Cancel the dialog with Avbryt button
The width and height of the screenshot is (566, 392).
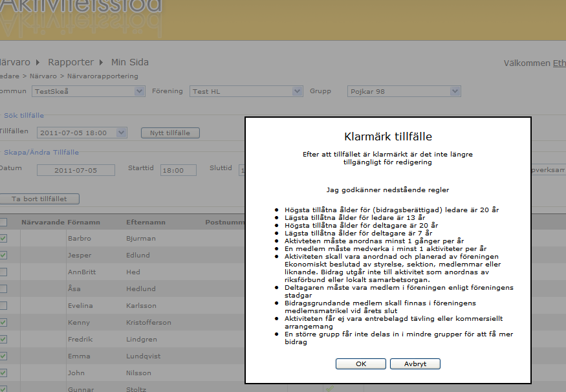tap(415, 364)
